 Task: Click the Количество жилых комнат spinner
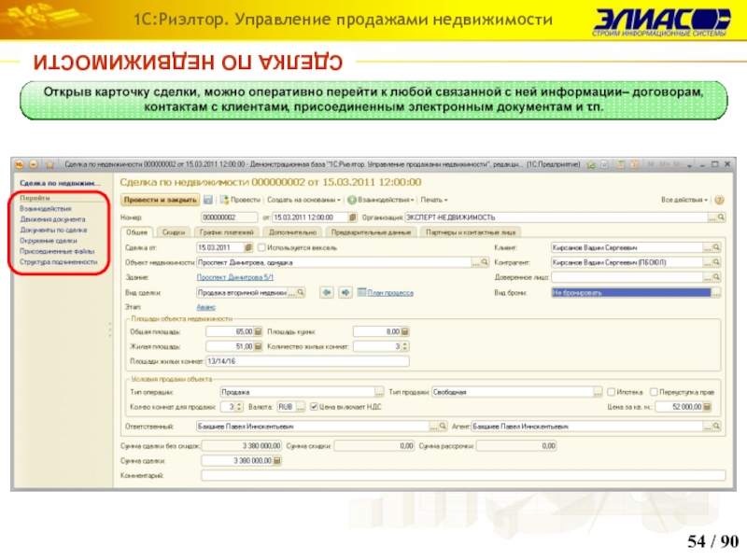point(405,346)
